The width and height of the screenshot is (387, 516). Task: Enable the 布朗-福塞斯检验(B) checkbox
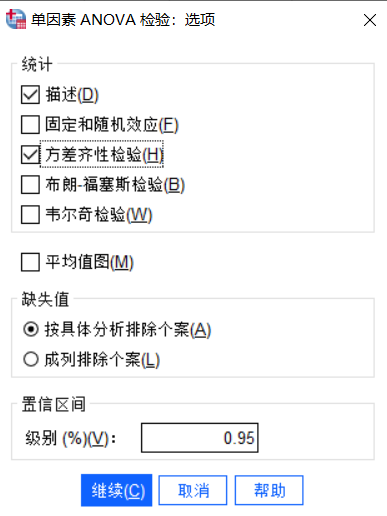pos(30,184)
